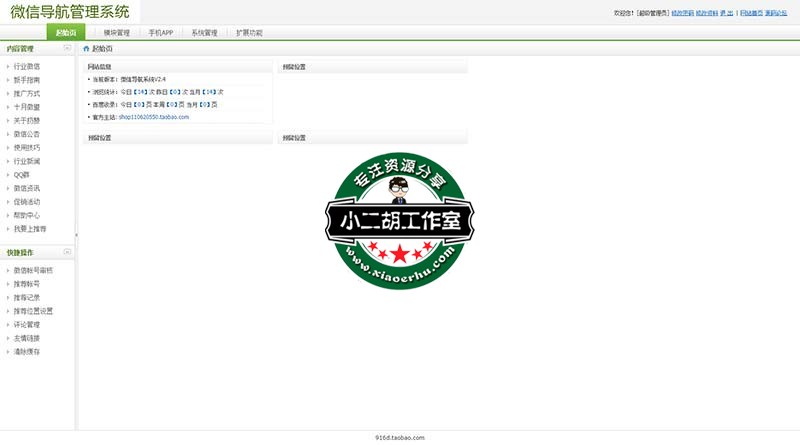Open the 网站首页 link
This screenshot has height=445, width=800.
(750, 14)
